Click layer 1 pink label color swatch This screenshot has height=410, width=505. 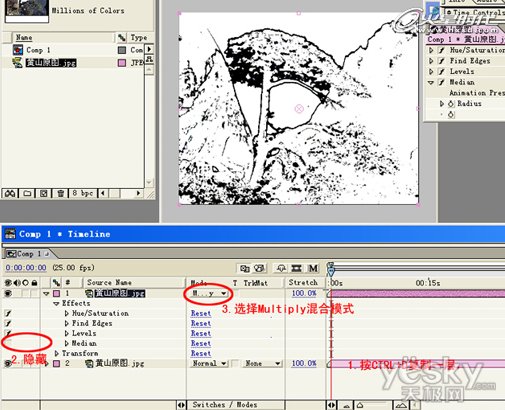[57, 294]
